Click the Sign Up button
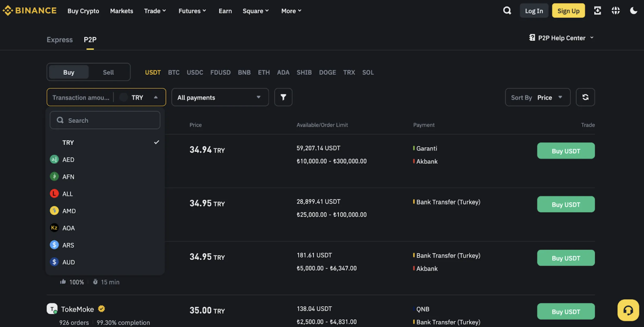The image size is (644, 327). [x=568, y=11]
